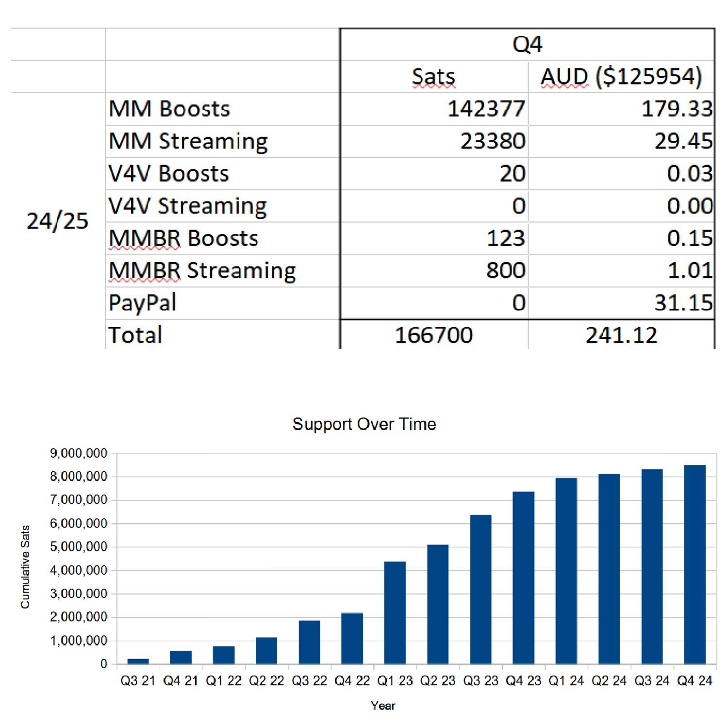Select the Q3 22 bar
This screenshot has height=728, width=728.
coord(309,642)
